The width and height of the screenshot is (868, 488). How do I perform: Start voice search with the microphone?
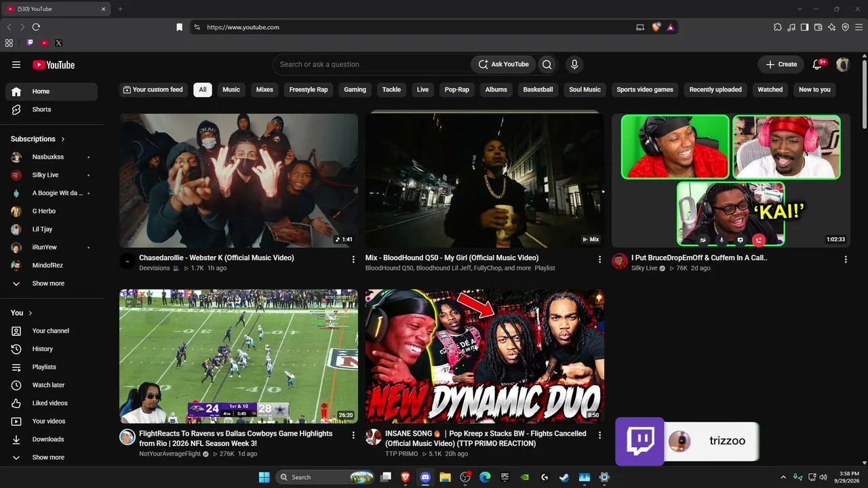(574, 64)
